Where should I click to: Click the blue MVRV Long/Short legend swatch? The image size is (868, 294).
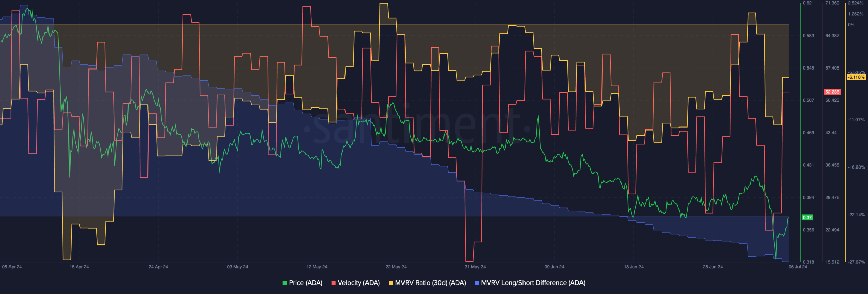point(477,283)
